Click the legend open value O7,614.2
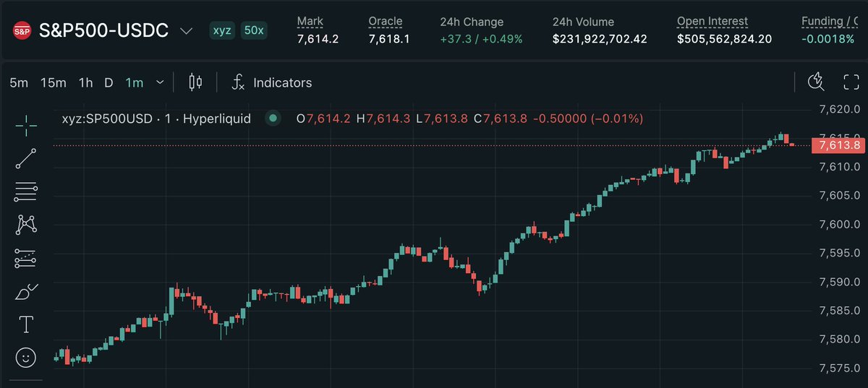868x388 pixels. [x=324, y=118]
